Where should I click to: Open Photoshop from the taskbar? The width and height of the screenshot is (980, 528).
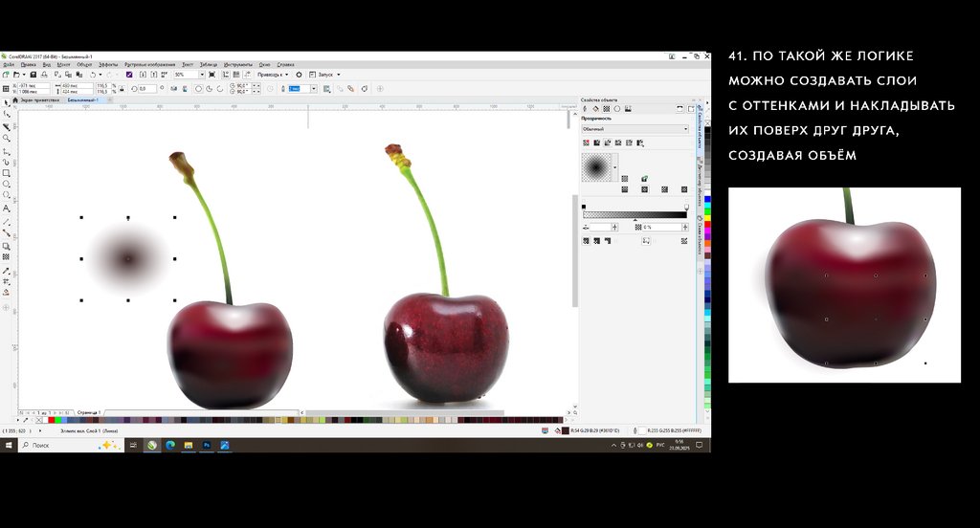pos(207,445)
